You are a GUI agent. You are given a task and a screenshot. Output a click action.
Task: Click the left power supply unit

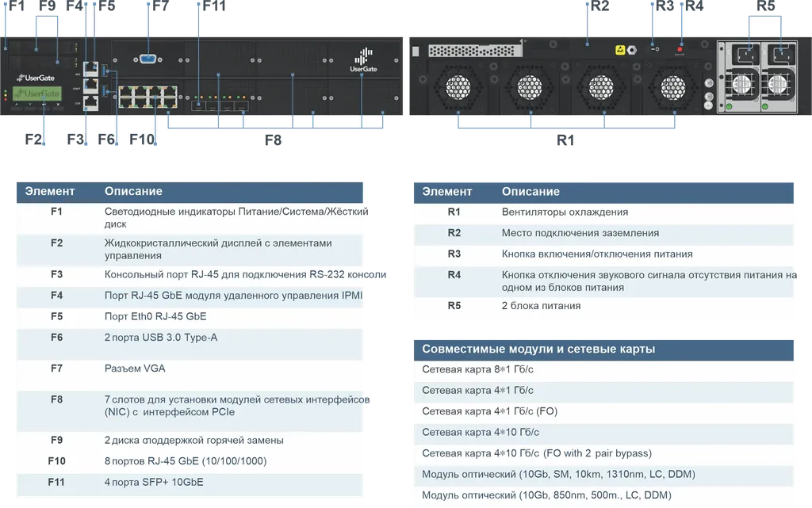click(740, 78)
